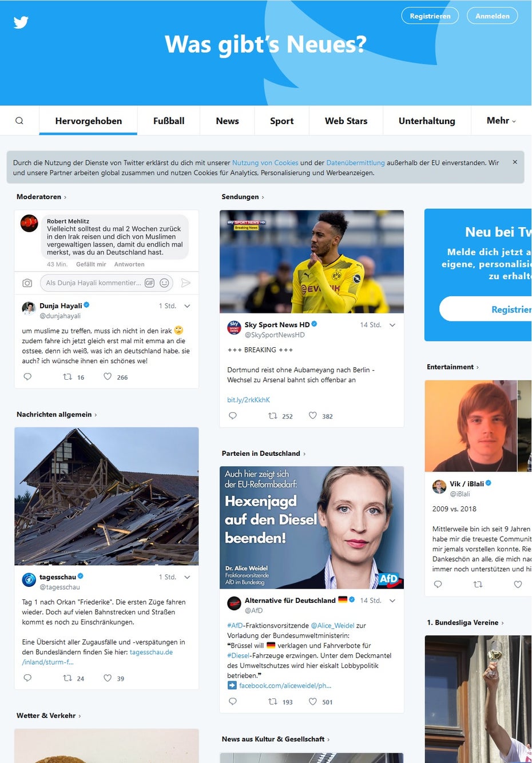Switch to the Fußball tab
Image resolution: width=532 pixels, height=763 pixels.
(169, 121)
